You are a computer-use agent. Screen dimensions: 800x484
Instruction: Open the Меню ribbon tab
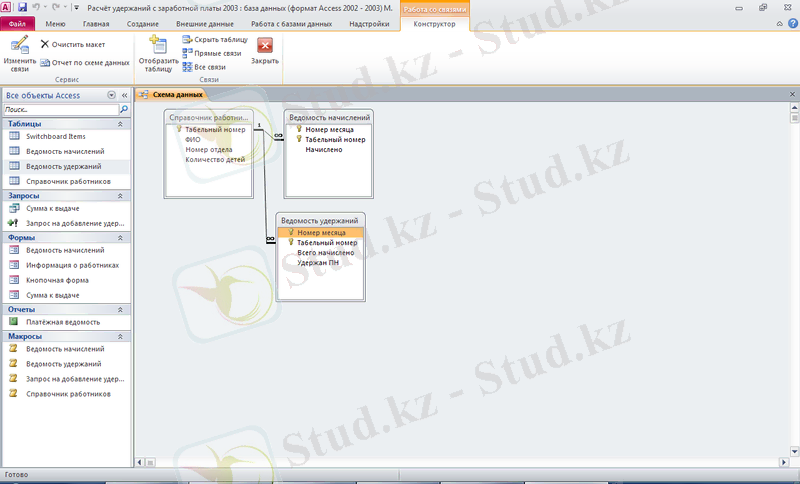[55, 23]
